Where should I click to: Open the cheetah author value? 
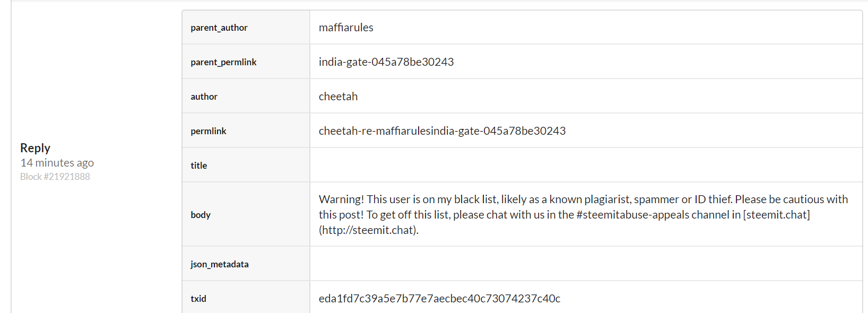[338, 97]
